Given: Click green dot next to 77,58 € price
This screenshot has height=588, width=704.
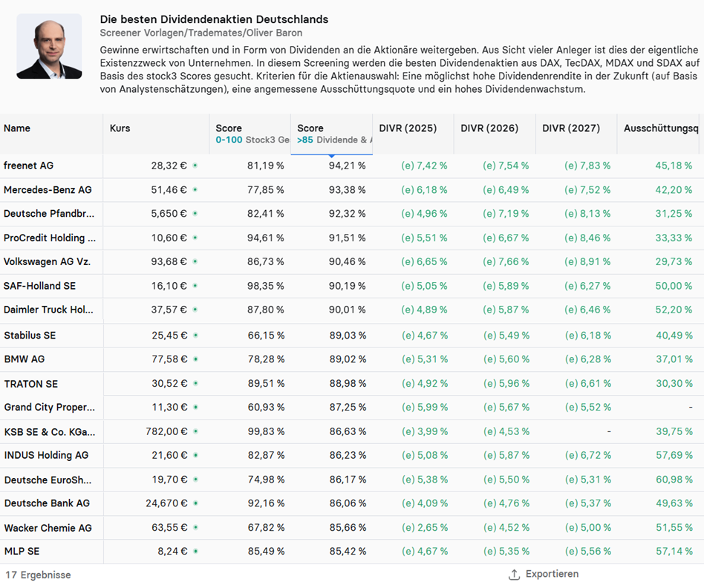Looking at the screenshot, I should point(195,359).
